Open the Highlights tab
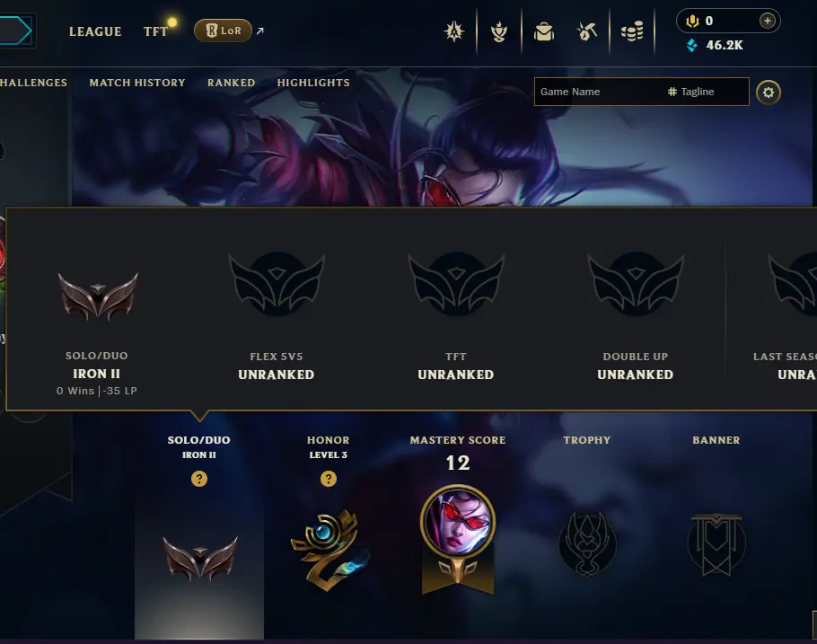This screenshot has height=644, width=817. (x=313, y=83)
